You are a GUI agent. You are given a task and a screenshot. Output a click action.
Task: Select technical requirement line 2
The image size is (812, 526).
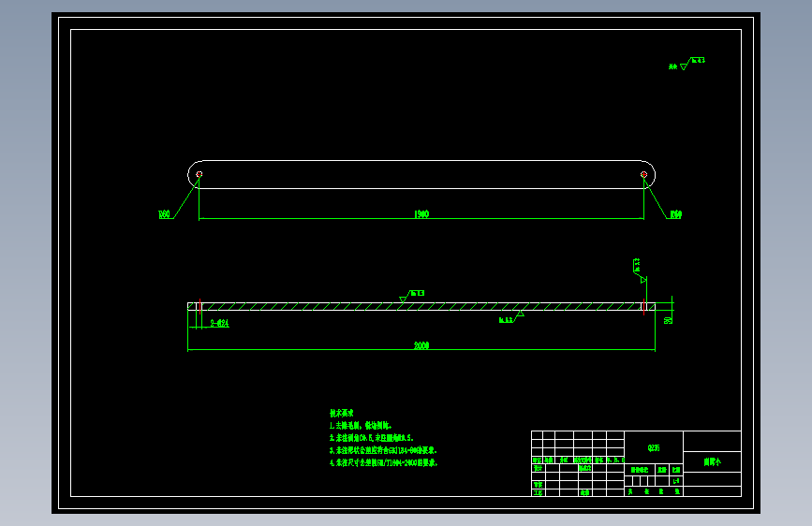click(x=371, y=438)
